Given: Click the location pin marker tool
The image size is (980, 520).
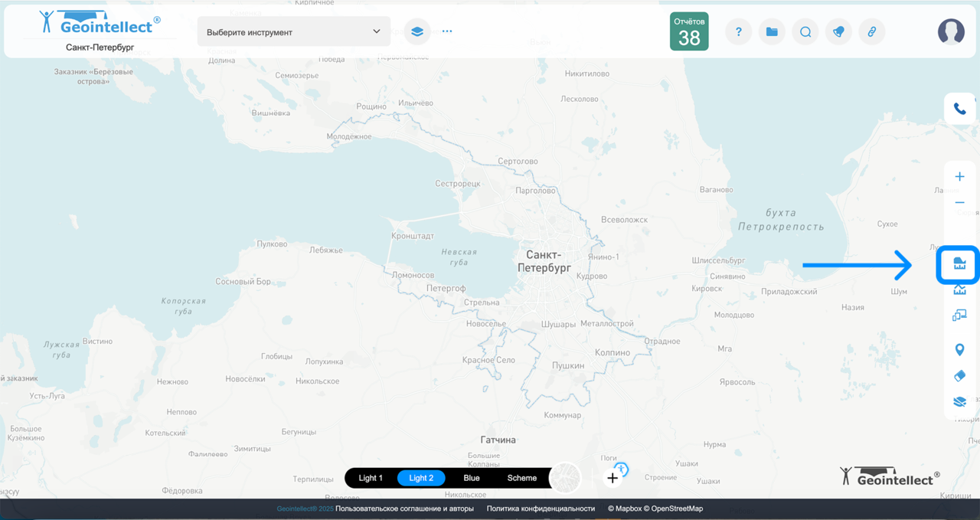Looking at the screenshot, I should point(959,350).
